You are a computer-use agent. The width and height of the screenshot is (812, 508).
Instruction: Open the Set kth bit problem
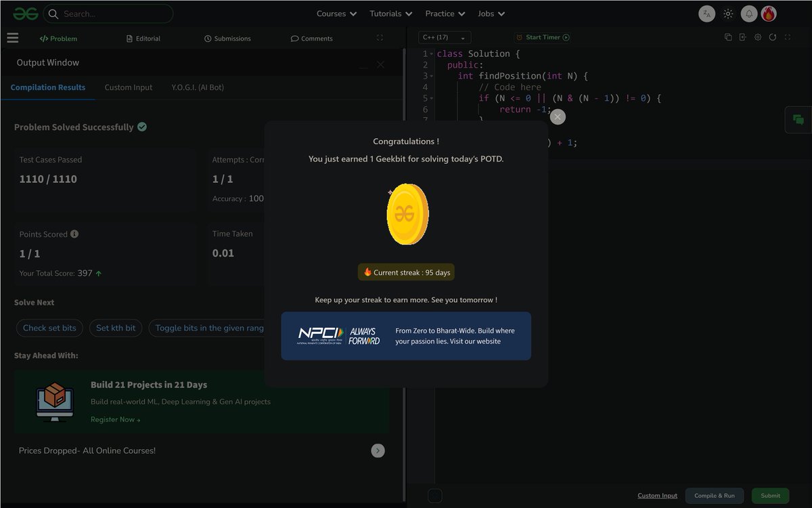(x=116, y=328)
